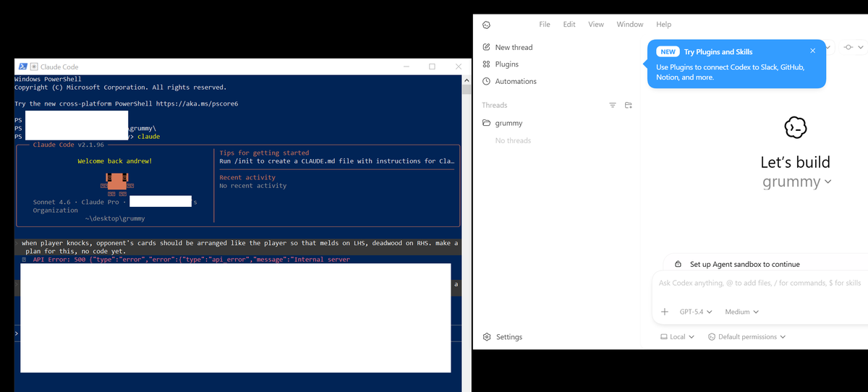Click 'Set up Agent sandbox to continue'
This screenshot has height=392, width=868.
click(744, 265)
